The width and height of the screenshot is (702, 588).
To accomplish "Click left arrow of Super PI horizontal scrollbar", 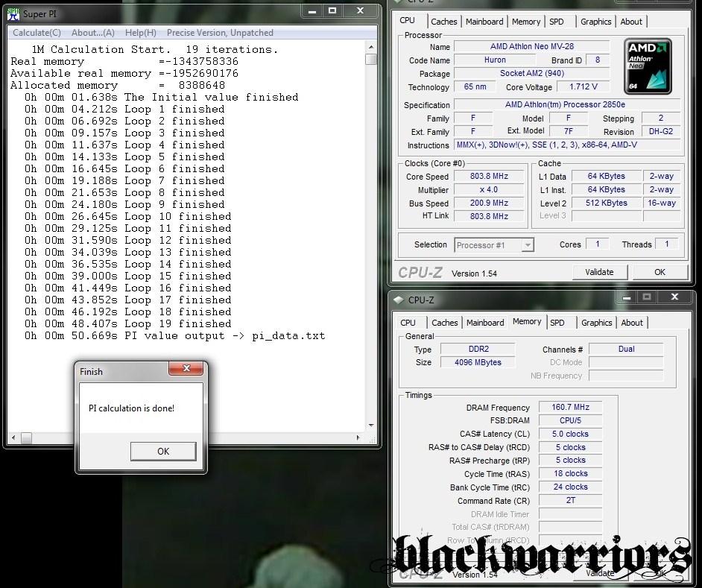I will tap(13, 437).
